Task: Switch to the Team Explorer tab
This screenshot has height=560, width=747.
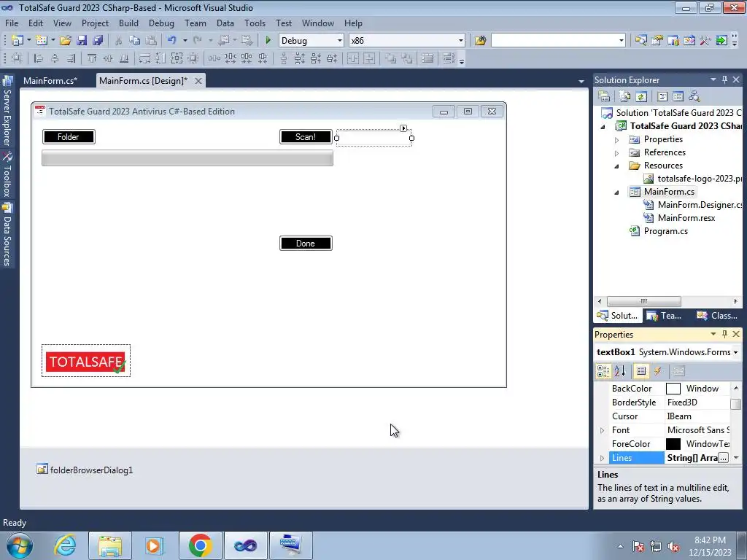Action: click(664, 315)
